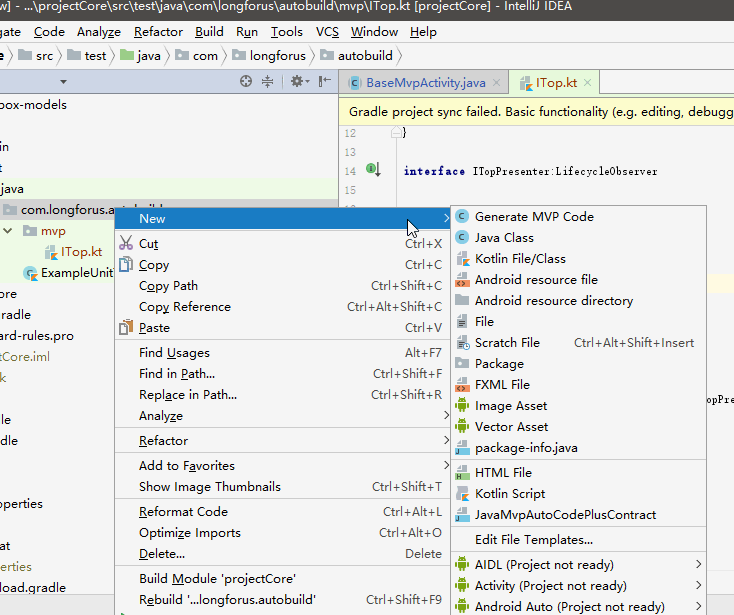The width and height of the screenshot is (734, 615).
Task: Close the ITop.kt tab
Action: (x=587, y=83)
